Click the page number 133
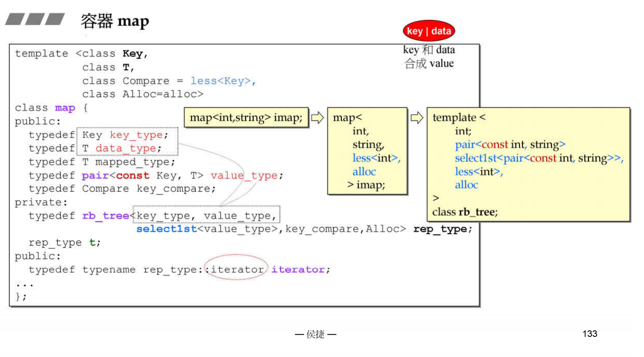The image size is (644, 357). click(590, 334)
